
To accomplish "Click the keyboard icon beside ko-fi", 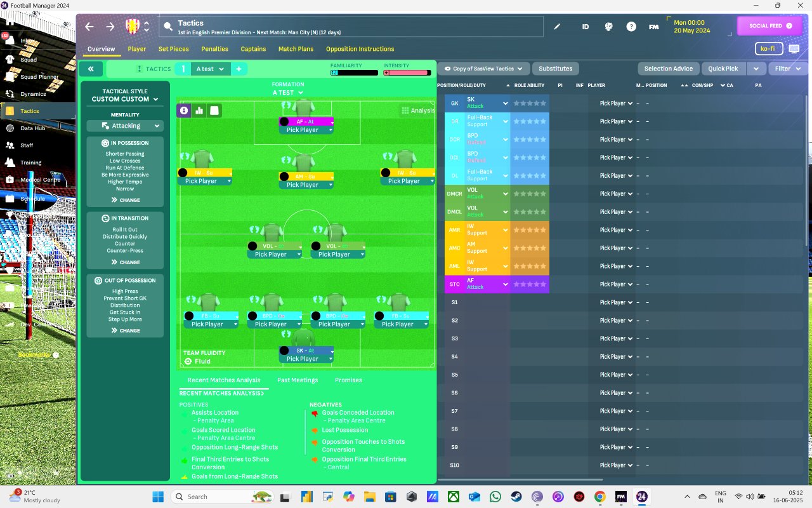I will click(794, 49).
